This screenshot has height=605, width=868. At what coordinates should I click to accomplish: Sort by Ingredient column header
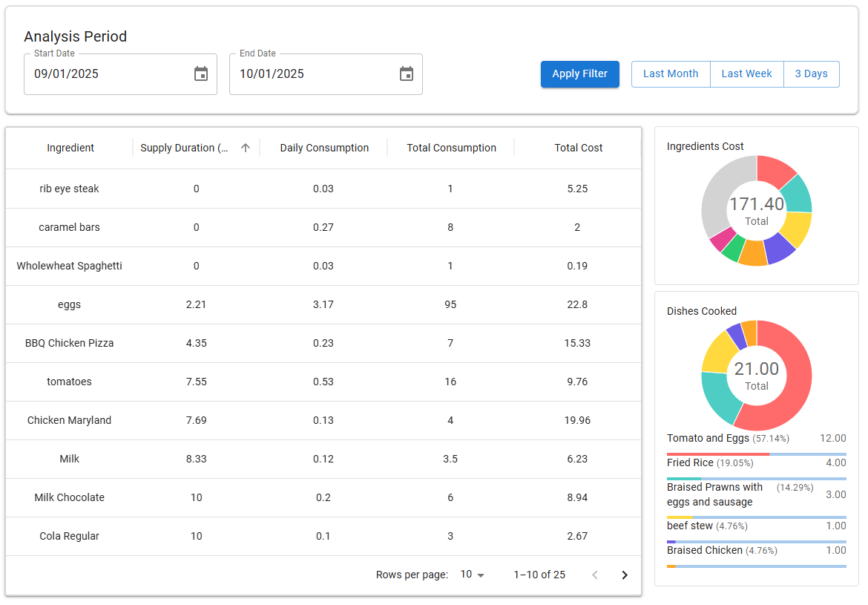[70, 148]
